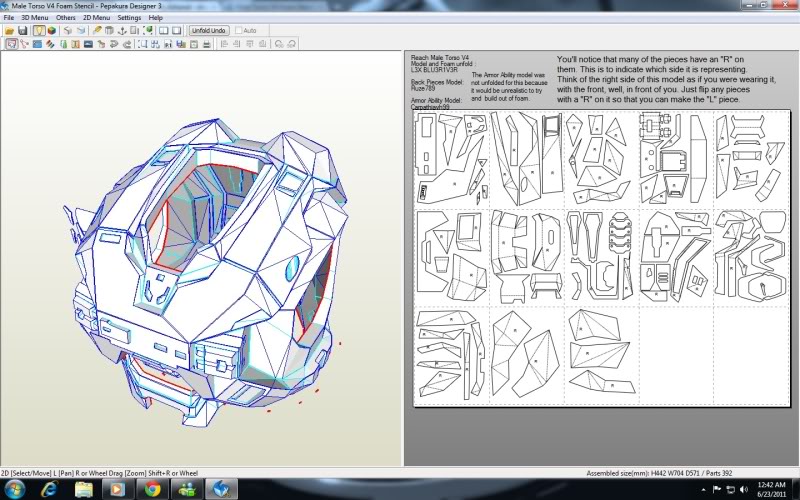
Task: Click the right split-window layout icon
Action: tap(177, 31)
